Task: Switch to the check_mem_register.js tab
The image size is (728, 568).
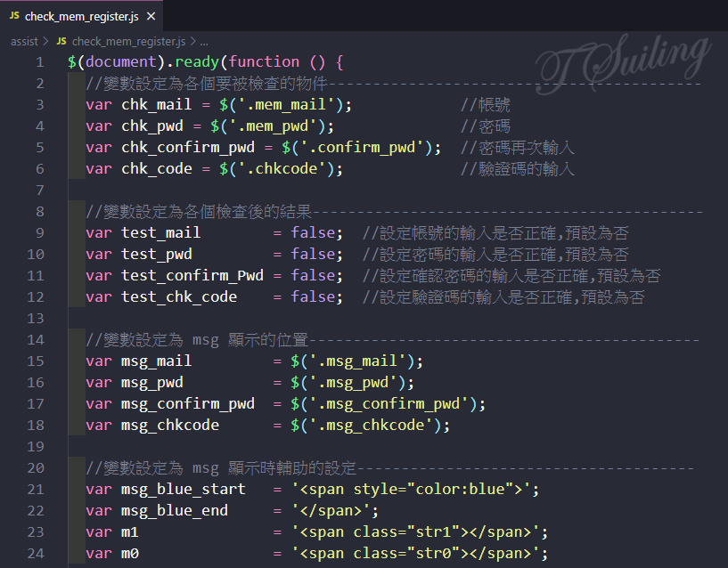Action: (x=82, y=17)
